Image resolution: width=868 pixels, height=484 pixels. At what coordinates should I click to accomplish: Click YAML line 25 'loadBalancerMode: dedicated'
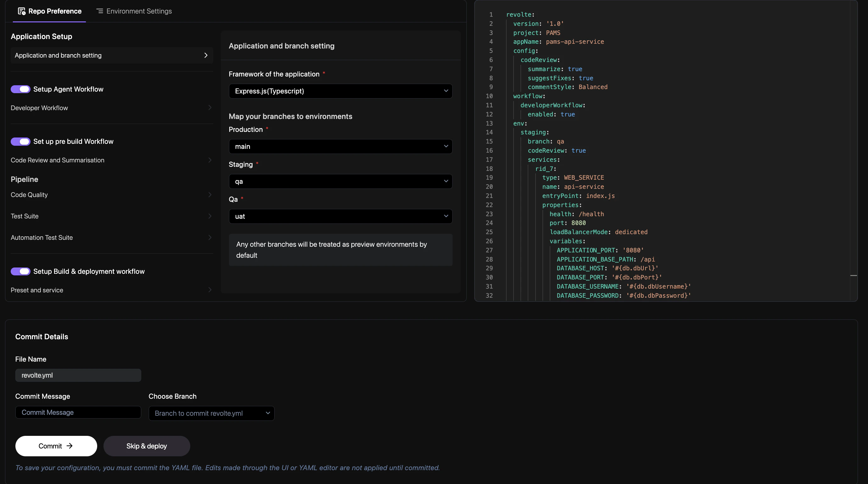click(x=598, y=232)
